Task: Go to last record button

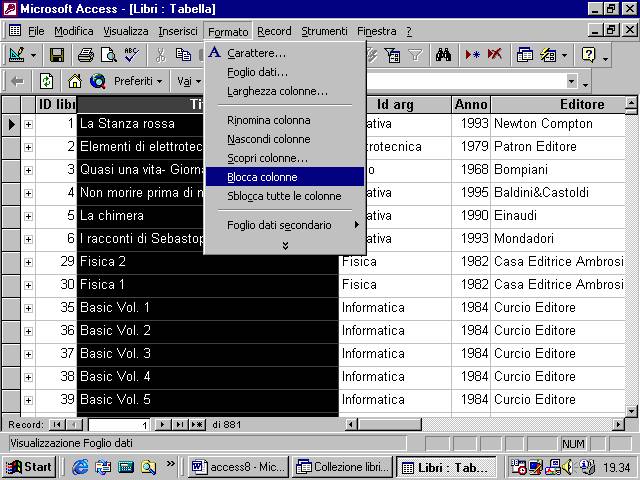Action: [x=179, y=425]
